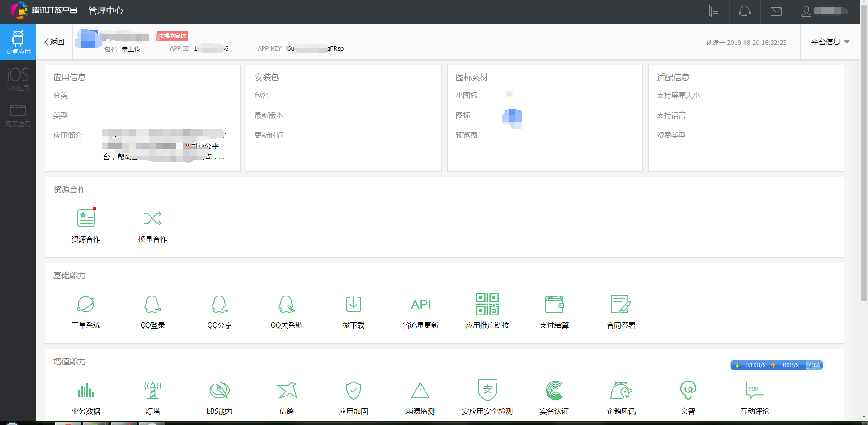
Task: Click the 适配信息 card title
Action: (x=673, y=77)
